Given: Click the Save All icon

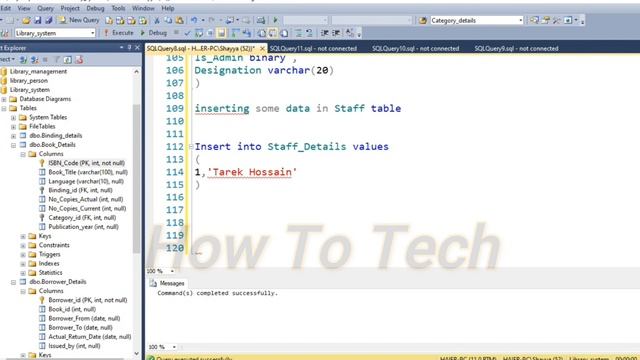Looking at the screenshot, I should (x=49, y=20).
